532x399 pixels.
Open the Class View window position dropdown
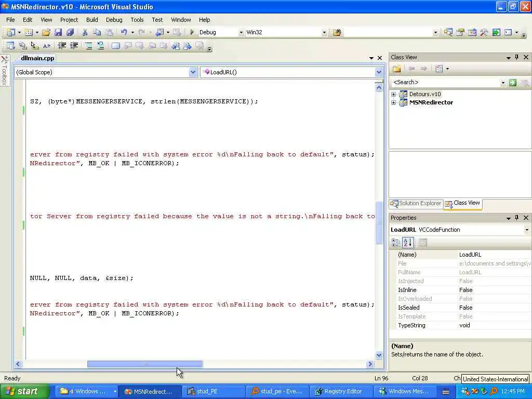tap(508, 58)
